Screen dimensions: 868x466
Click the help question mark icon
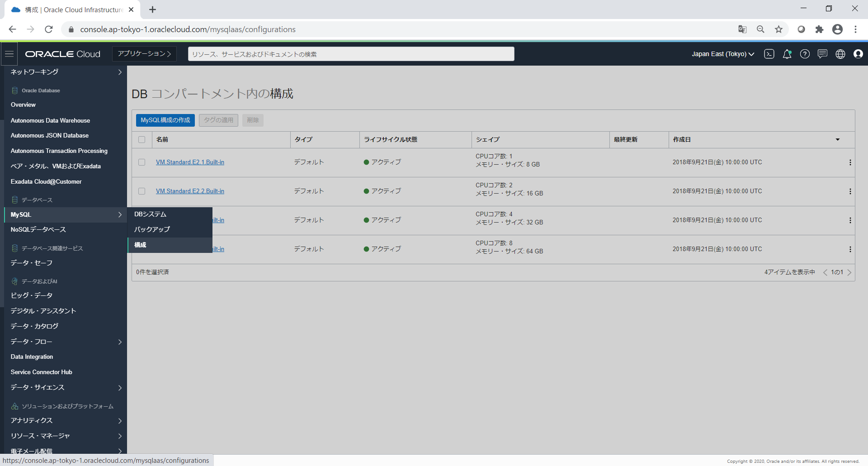pyautogui.click(x=805, y=54)
